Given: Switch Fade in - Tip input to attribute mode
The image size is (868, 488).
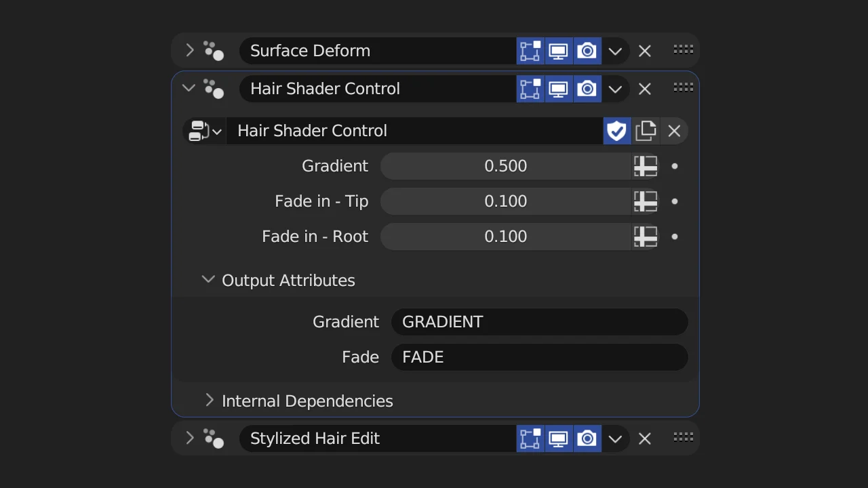Looking at the screenshot, I should click(x=645, y=201).
